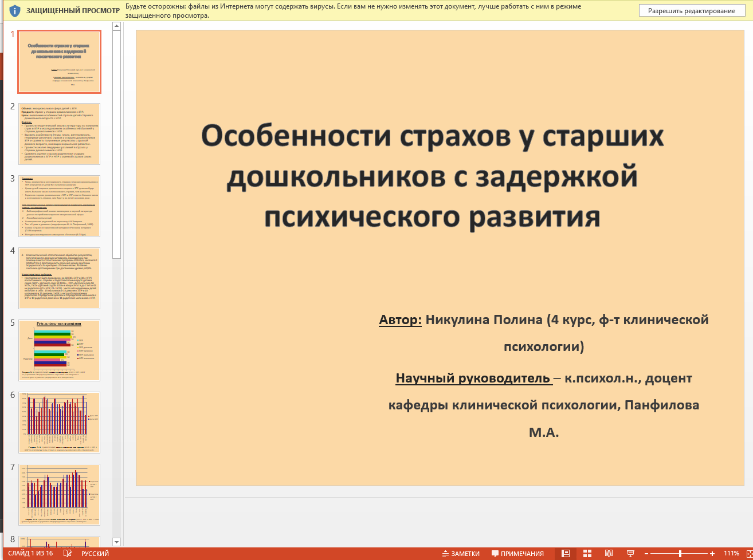Click zoom out minus button
Viewport: 753px width, 560px height.
646,554
